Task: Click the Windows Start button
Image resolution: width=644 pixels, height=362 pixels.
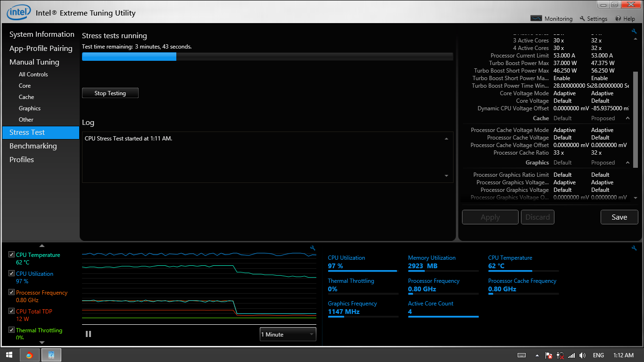Action: (x=9, y=355)
